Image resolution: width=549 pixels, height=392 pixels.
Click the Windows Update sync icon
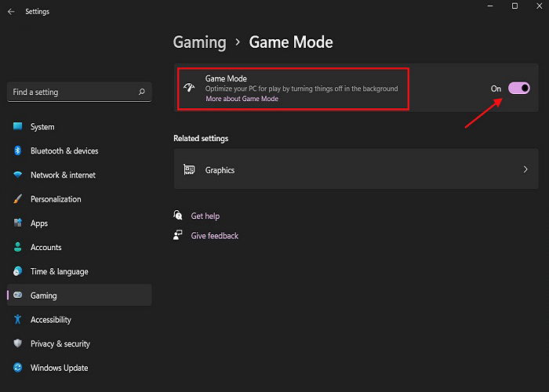click(17, 368)
